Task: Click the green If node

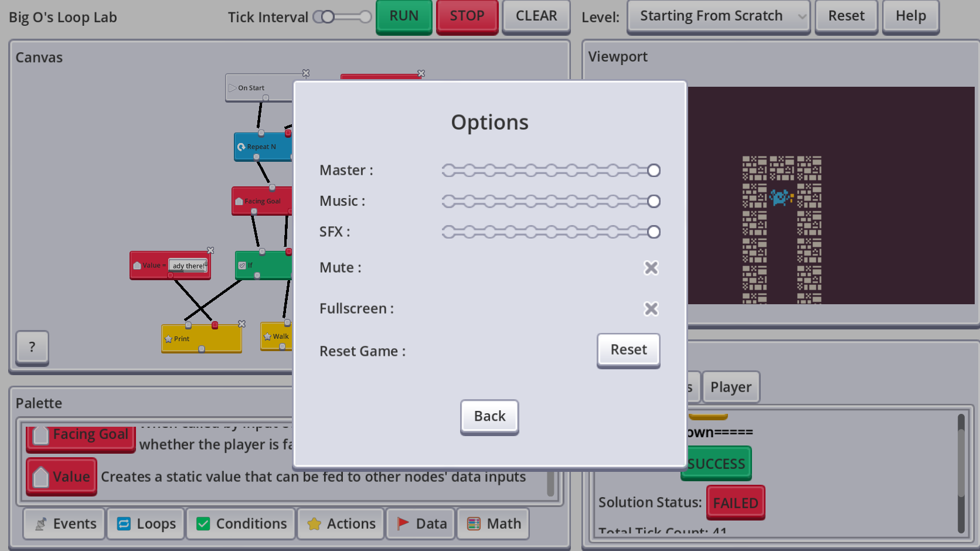Action: point(263,266)
